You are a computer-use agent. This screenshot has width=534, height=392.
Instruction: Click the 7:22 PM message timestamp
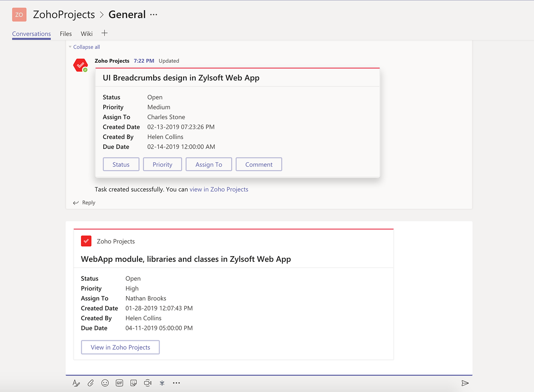[144, 61]
